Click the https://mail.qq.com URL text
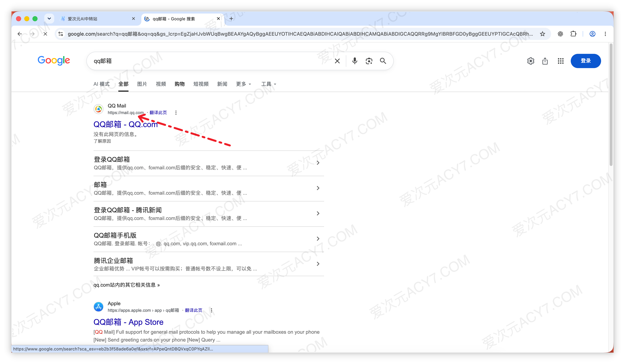Image resolution: width=625 pixels, height=364 pixels. [126, 113]
